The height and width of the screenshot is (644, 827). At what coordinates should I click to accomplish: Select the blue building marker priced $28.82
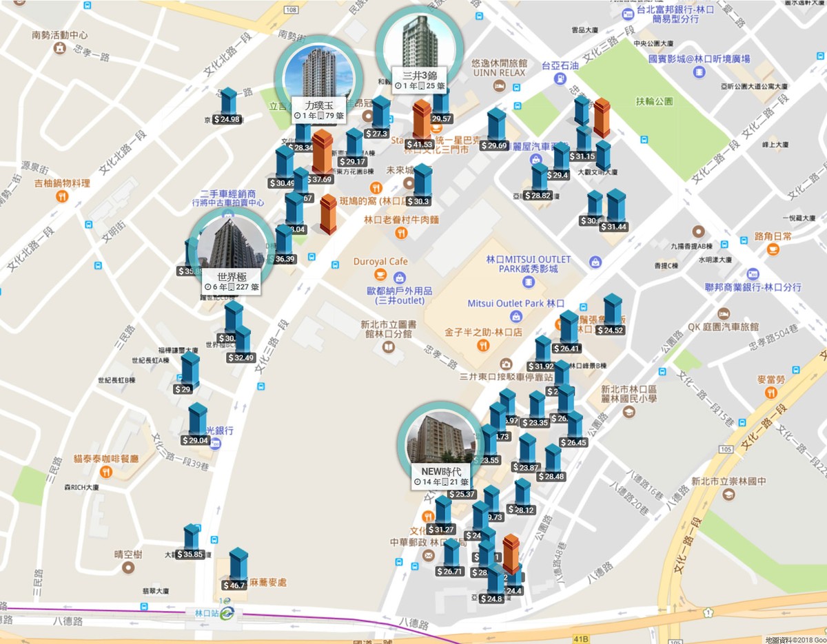(x=540, y=178)
